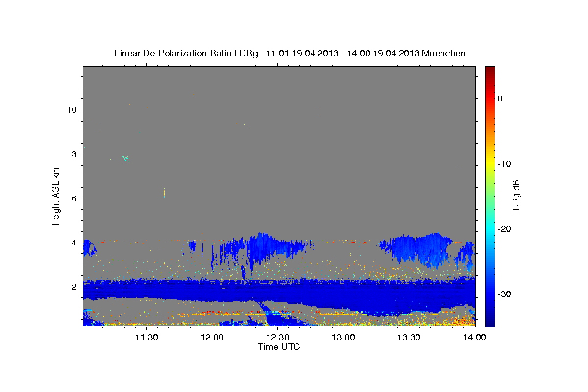Click the colorbar value "-20"
588x392 pixels.
pos(505,229)
